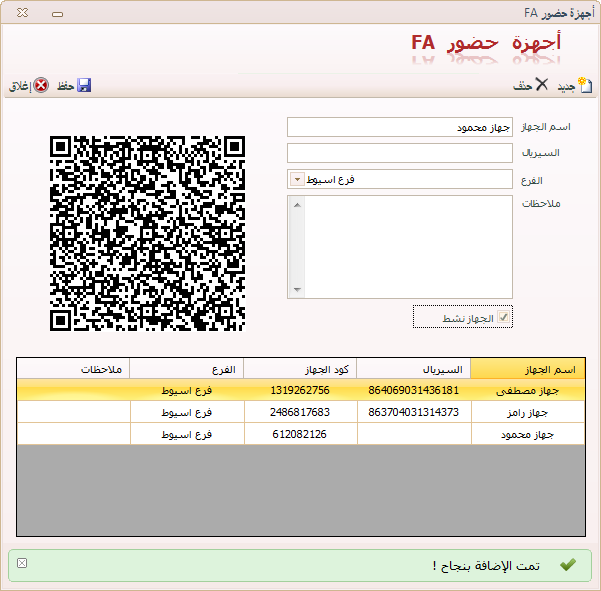Screen dimensions: 601x591
Task: Click the green checkmark in the notification bar
Action: pyautogui.click(x=568, y=564)
